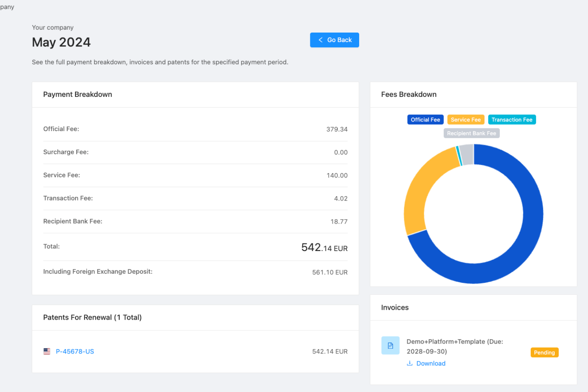588x392 pixels.
Task: Click the Go Back button
Action: [334, 40]
